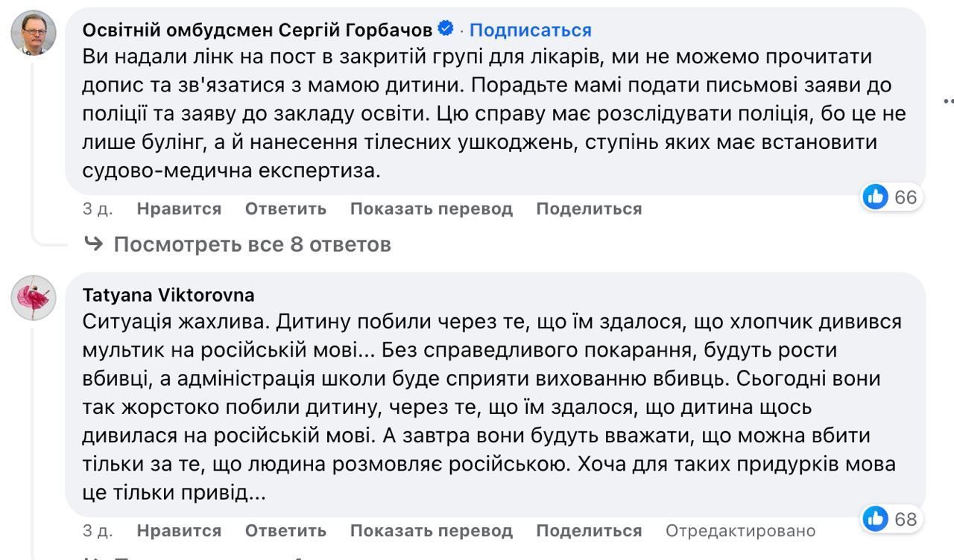The height and width of the screenshot is (560, 954).
Task: Share the comment by Сергій Горбачов
Action: coord(589,209)
